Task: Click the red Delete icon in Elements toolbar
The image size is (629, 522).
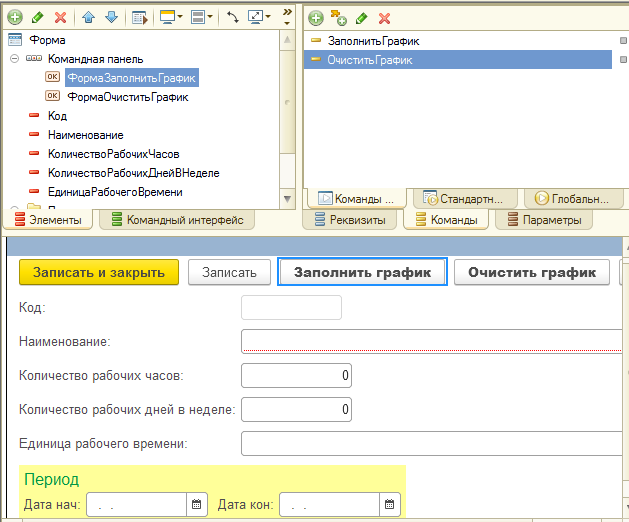Action: (x=60, y=18)
